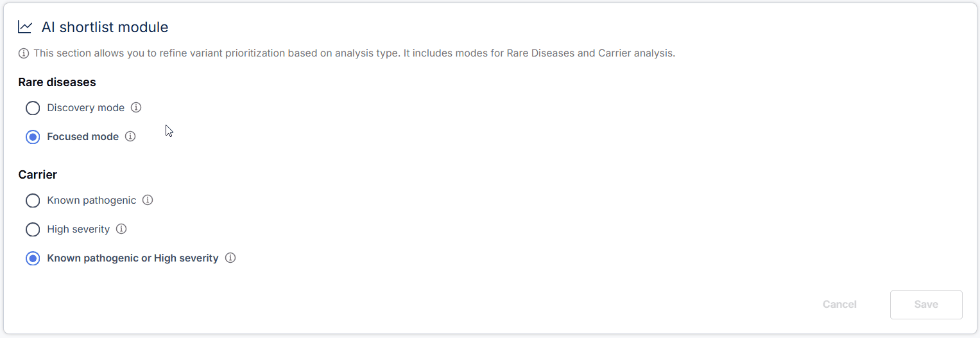Show info for the Known pathogenic option
The width and height of the screenshot is (980, 338).
click(x=148, y=200)
